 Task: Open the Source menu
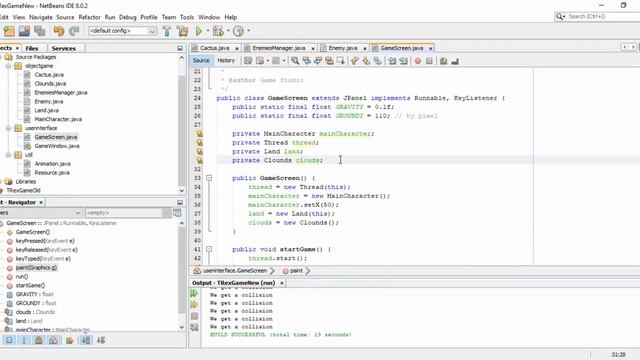point(65,17)
